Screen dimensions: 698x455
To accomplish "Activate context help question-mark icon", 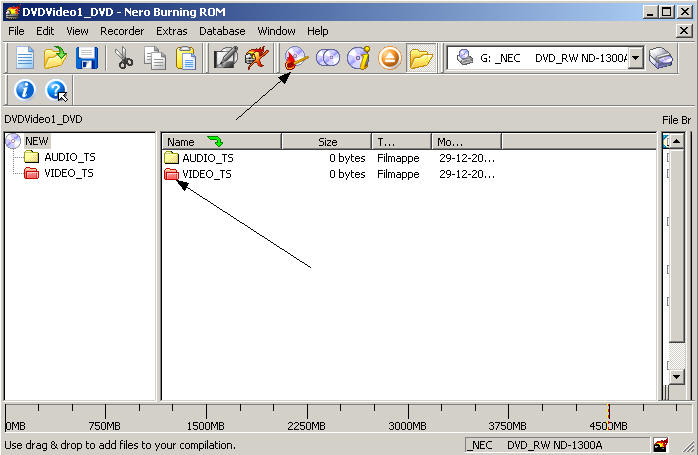I will 57,90.
